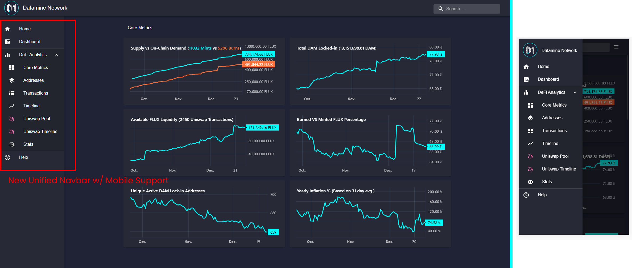Click the Search input field
This screenshot has height=268, width=644.
pos(467,9)
